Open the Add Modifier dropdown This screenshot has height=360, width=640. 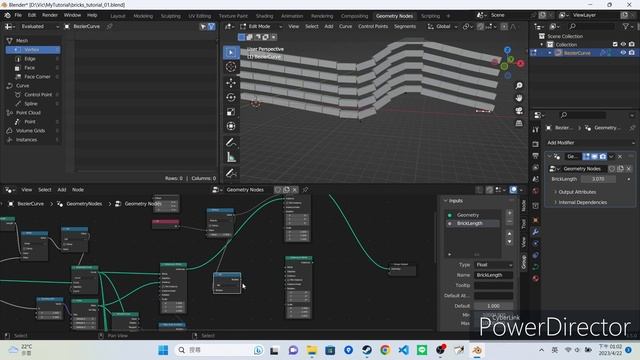[x=590, y=143]
